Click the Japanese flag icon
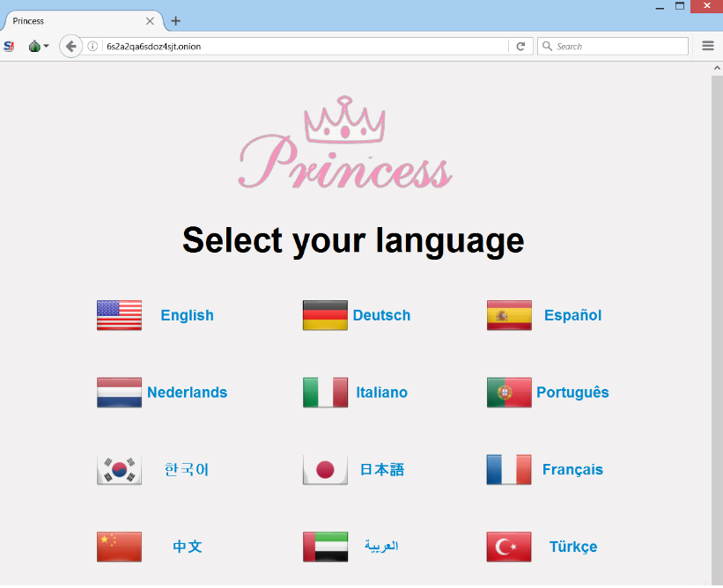 pos(325,469)
